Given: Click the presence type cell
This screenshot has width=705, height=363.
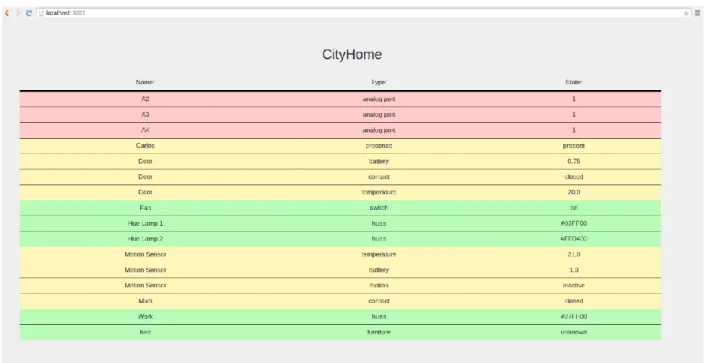Looking at the screenshot, I should point(379,146).
